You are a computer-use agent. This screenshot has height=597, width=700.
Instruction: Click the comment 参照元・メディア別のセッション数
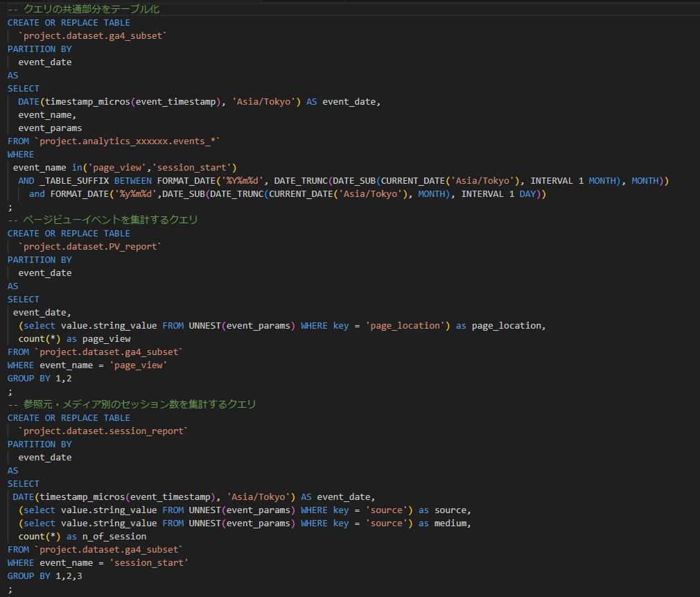(x=132, y=404)
